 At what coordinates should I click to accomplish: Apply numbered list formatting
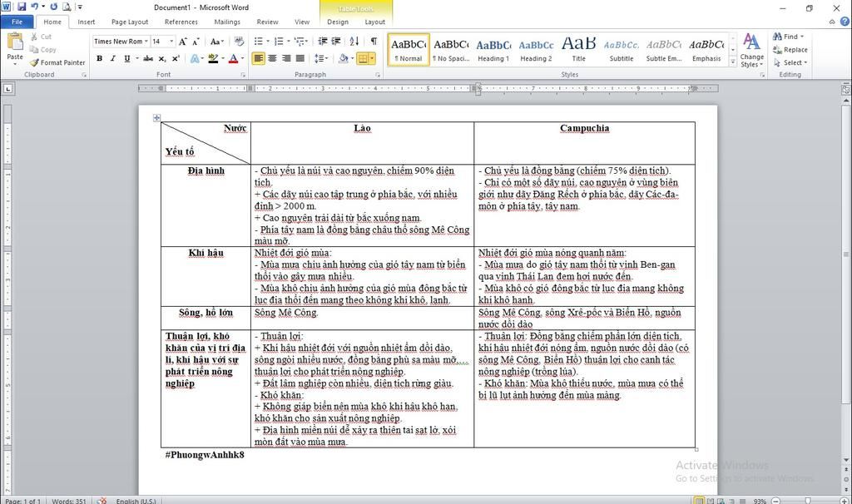click(279, 42)
